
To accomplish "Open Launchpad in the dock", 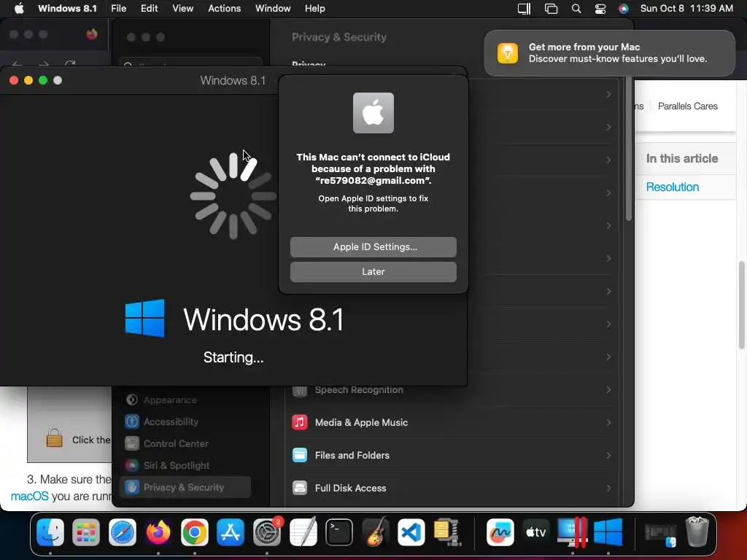I will [86, 532].
